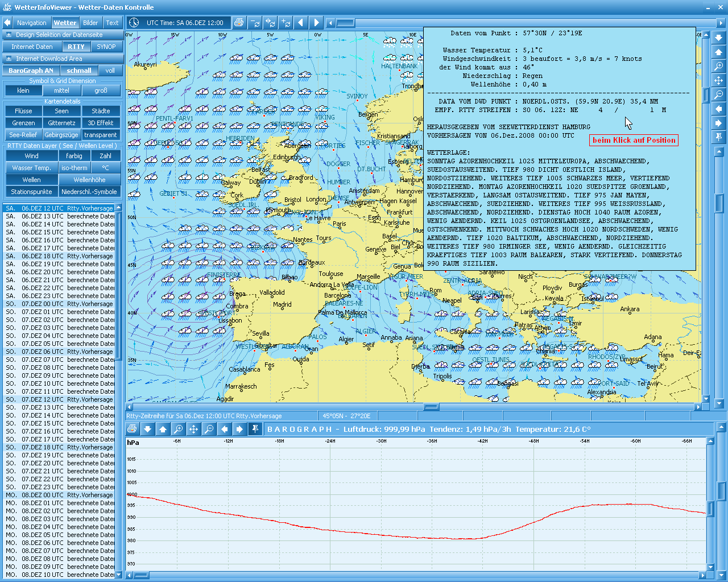Switch to the Bilder tab
Screen dimensions: 728x582
coord(90,23)
